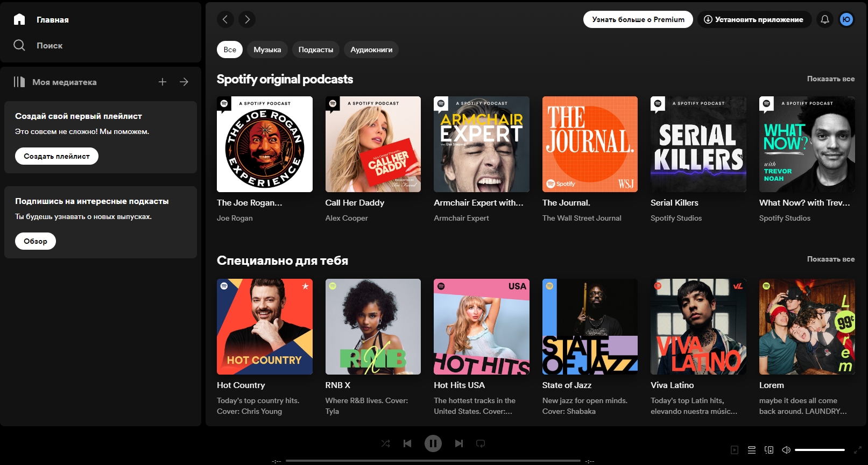Viewport: 868px width, 465px height.
Task: Go to Главная via the home icon
Action: tap(19, 19)
